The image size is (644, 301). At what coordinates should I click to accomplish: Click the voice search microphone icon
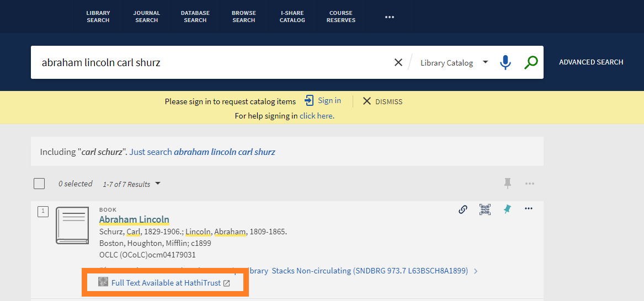point(505,62)
